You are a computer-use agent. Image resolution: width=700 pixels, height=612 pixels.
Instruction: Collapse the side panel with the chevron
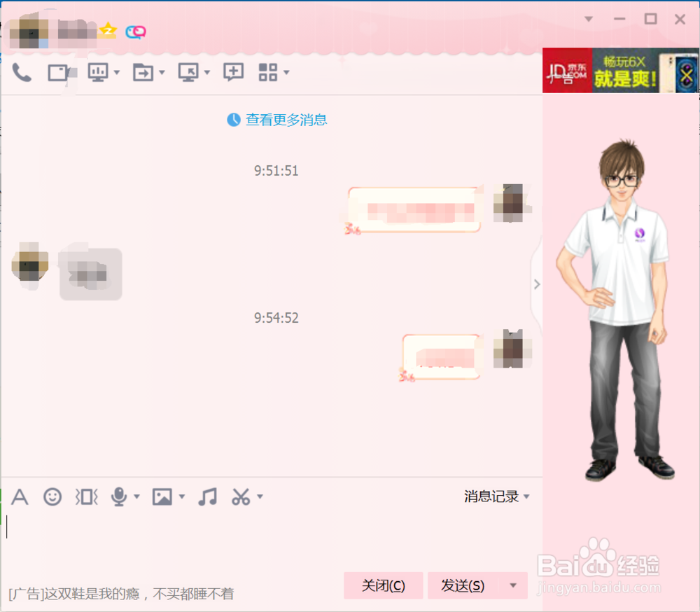point(537,284)
